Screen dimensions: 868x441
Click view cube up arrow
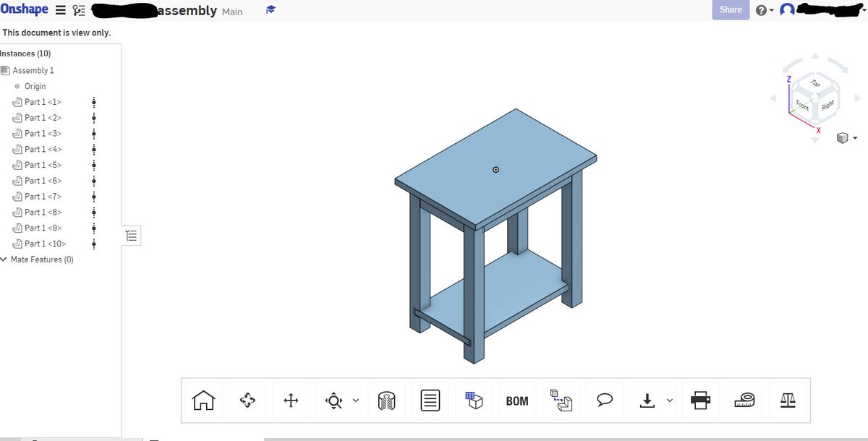click(x=815, y=56)
